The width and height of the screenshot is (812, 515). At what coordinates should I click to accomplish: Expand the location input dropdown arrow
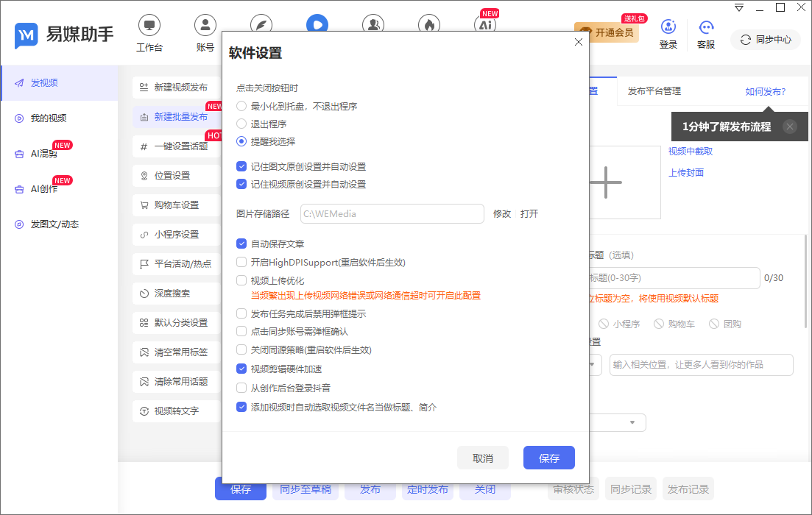[593, 365]
